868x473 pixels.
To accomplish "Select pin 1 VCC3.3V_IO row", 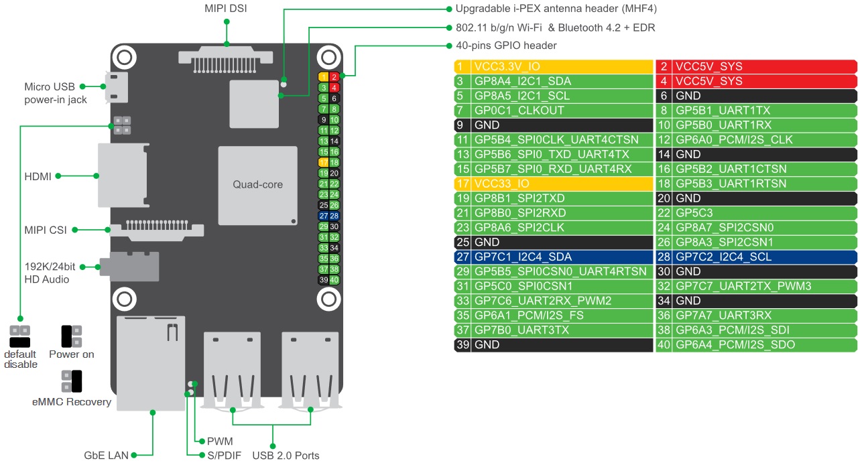I will [x=554, y=66].
